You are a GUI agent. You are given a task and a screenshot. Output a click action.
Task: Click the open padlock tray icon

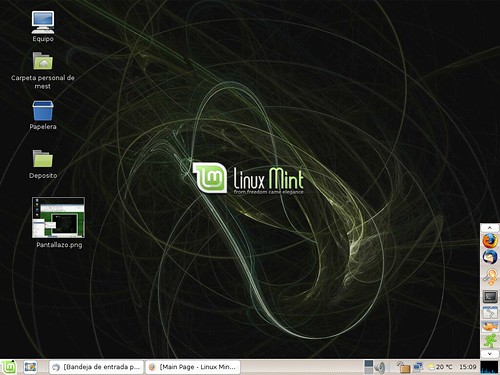(403, 367)
